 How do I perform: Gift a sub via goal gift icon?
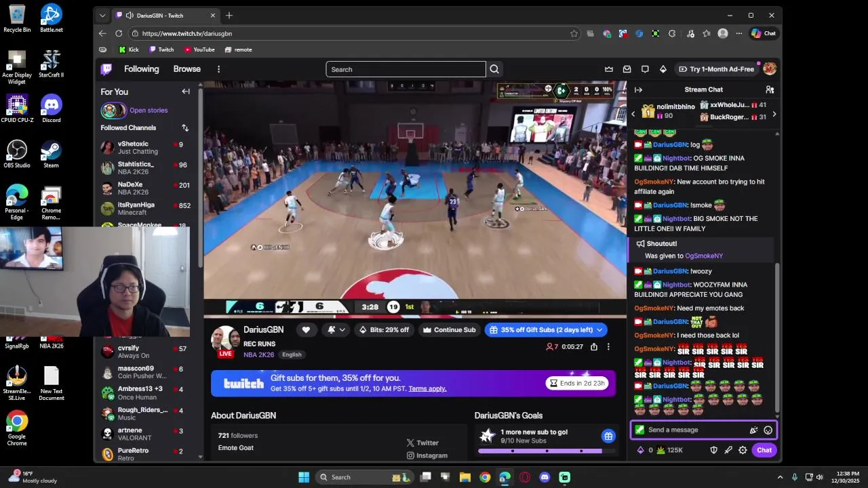(x=608, y=436)
